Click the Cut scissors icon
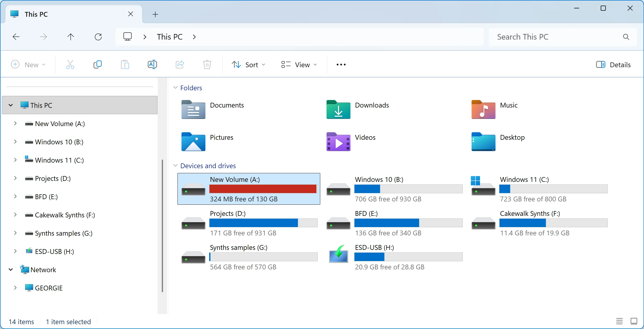This screenshot has height=329, width=644. tap(70, 65)
